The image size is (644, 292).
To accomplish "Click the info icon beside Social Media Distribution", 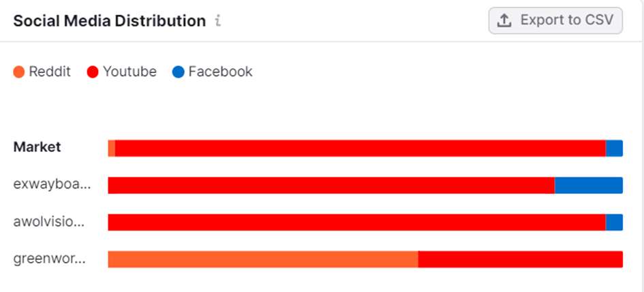I will [x=218, y=21].
